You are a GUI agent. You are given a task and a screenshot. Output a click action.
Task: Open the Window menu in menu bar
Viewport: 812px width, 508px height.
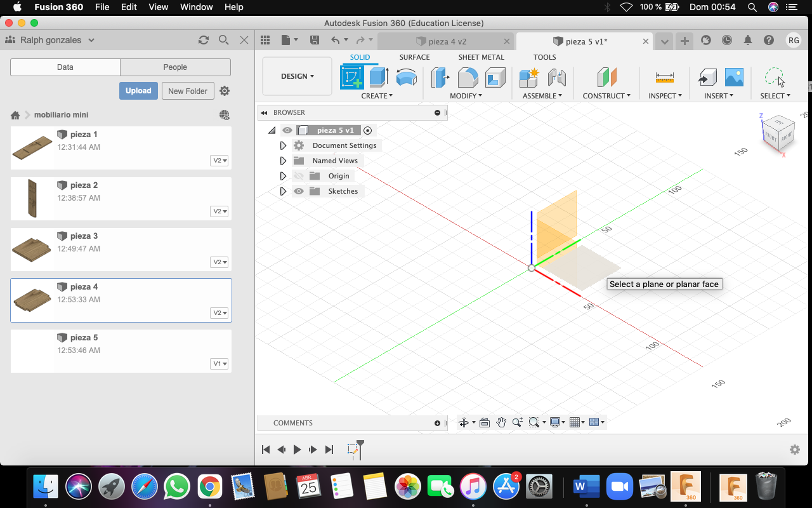point(196,7)
